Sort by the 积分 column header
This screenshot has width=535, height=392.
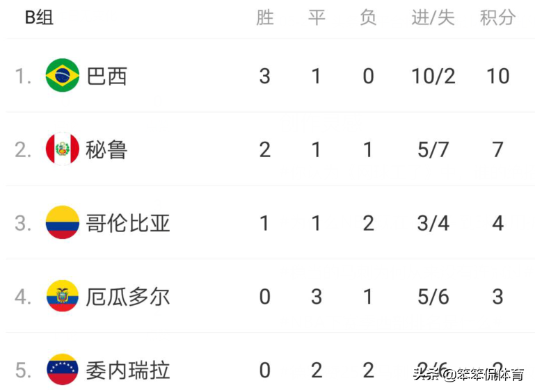pyautogui.click(x=498, y=17)
